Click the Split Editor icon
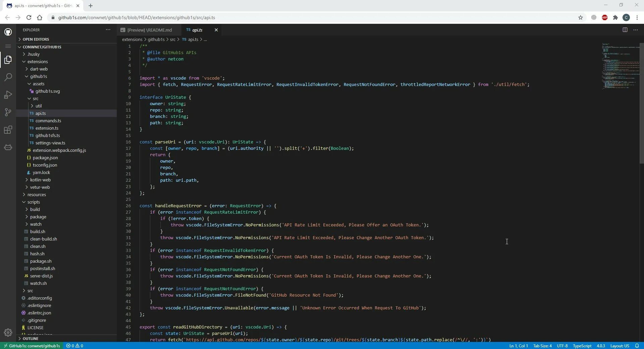 point(625,30)
